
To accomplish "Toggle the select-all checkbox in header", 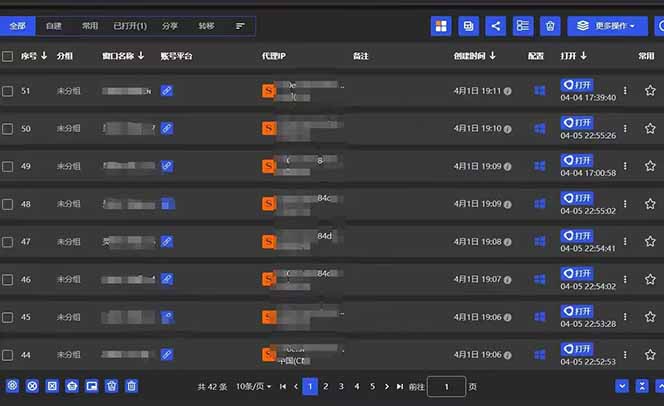I will (8, 57).
